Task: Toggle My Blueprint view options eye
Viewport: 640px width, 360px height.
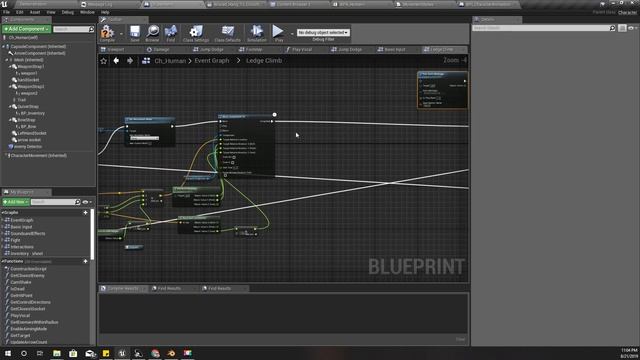Action: [86, 202]
